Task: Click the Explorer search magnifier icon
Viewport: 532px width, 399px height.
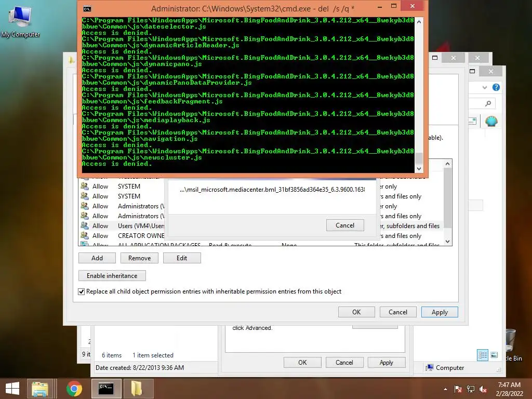Action: (x=488, y=103)
